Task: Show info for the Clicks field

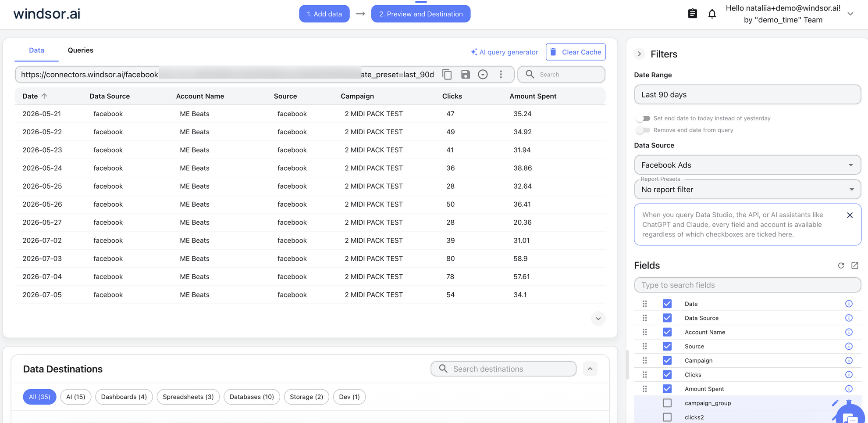Action: [849, 375]
